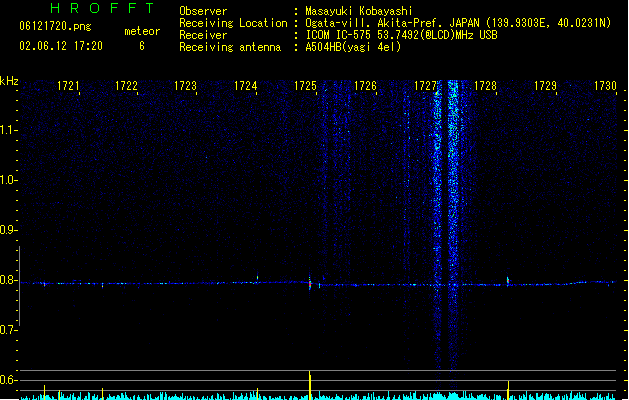Click the meteor count value 6

142,46
